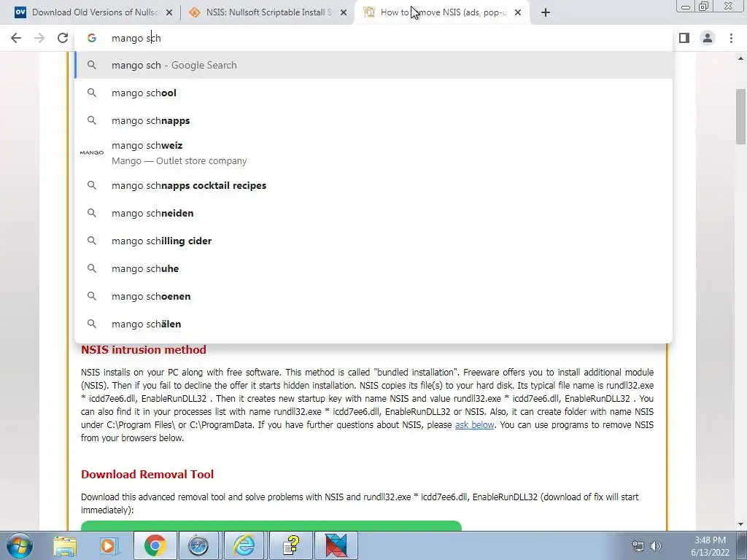747x560 pixels.
Task: Close the 'Download Old Versions' tab
Action: click(169, 13)
